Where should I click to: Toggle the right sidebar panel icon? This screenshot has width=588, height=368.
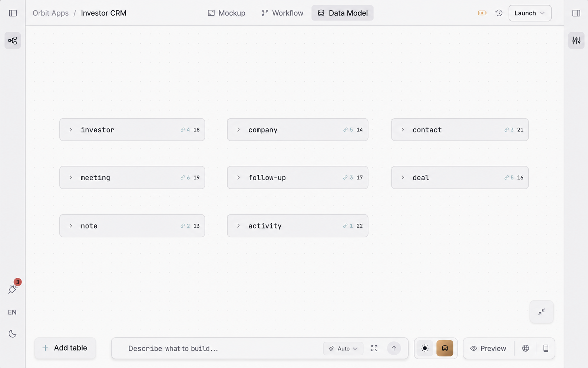pos(576,13)
